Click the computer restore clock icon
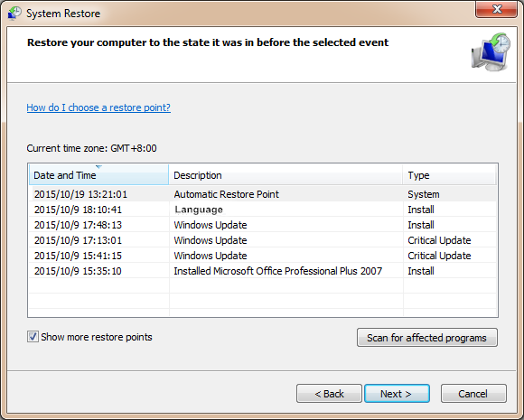 click(x=491, y=51)
